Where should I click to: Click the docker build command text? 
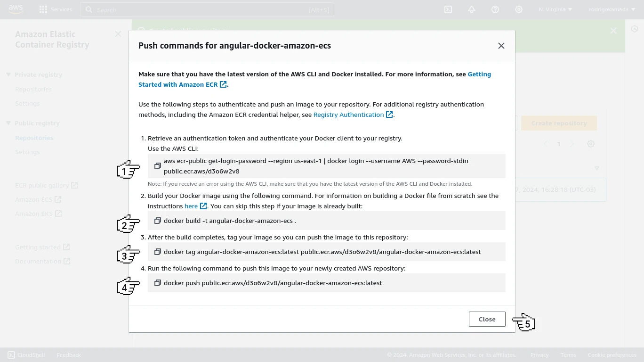pos(230,221)
